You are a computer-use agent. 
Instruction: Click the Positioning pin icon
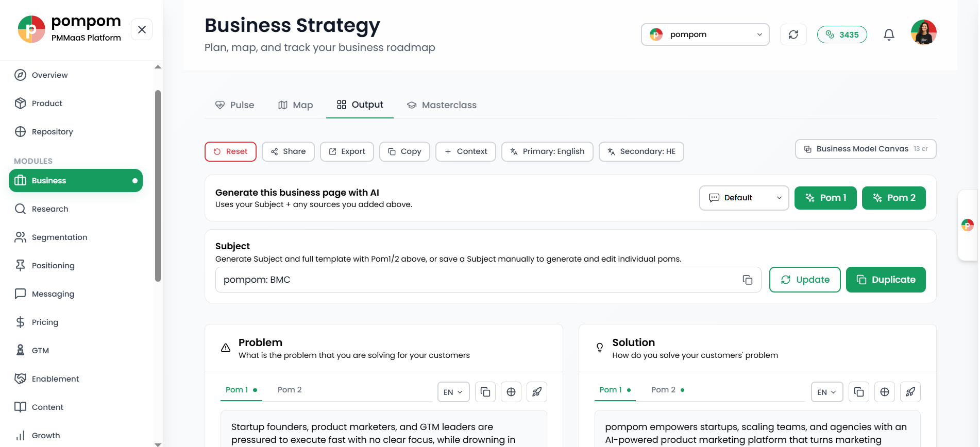pos(20,266)
